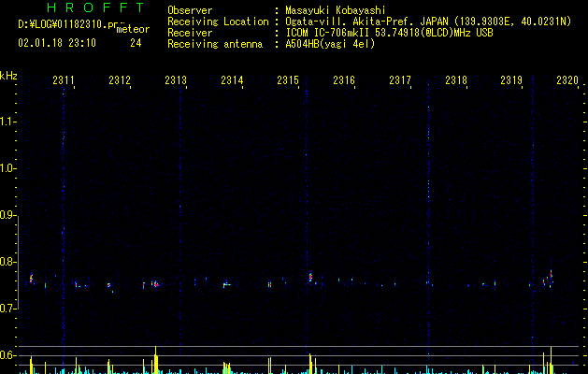Select the log file path D:¥LOG¥01182310

click(x=69, y=24)
